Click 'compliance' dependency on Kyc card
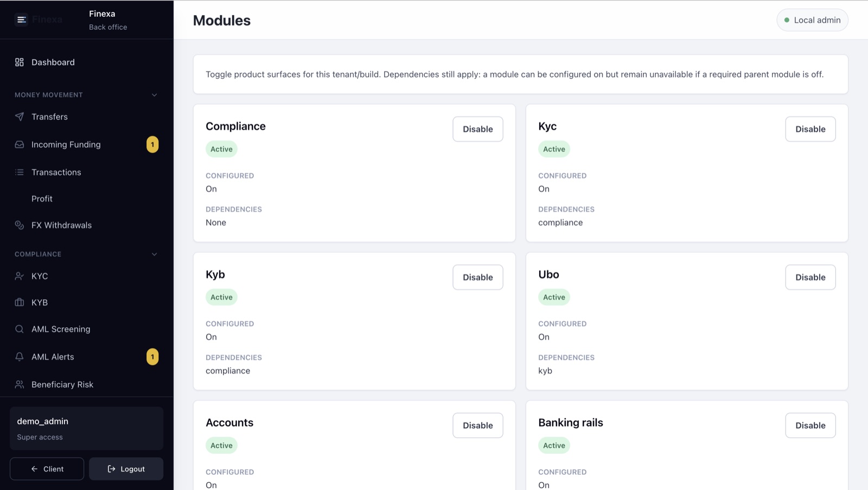The height and width of the screenshot is (490, 868). (x=560, y=222)
